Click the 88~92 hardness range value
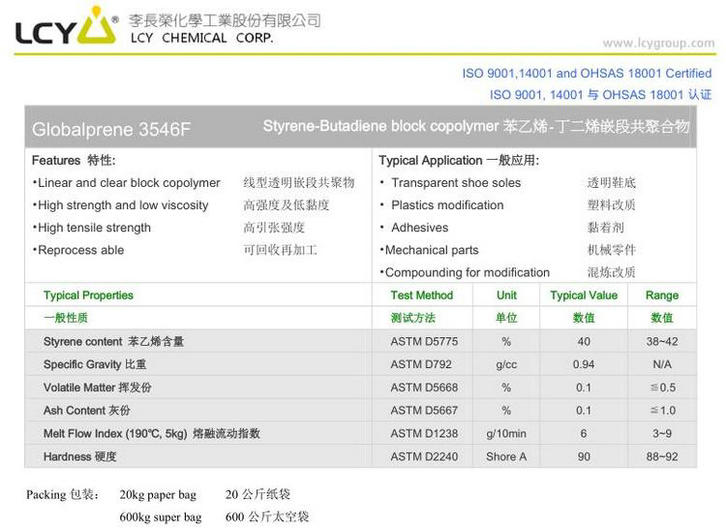 (x=662, y=456)
